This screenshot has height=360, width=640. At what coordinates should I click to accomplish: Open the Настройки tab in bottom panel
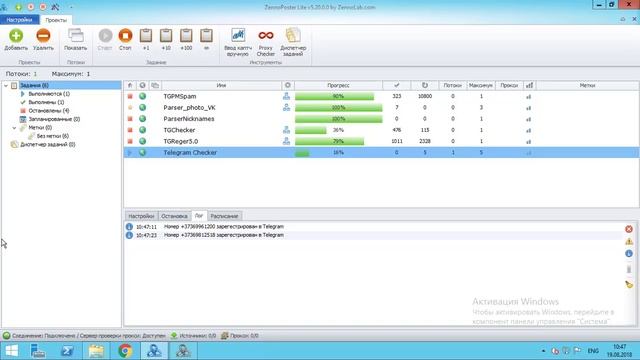(x=141, y=216)
